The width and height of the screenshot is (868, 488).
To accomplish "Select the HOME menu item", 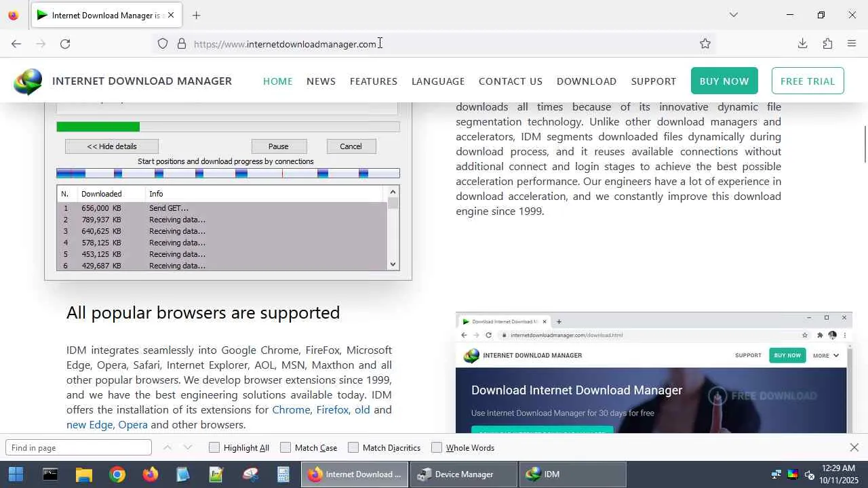I will pos(278,81).
